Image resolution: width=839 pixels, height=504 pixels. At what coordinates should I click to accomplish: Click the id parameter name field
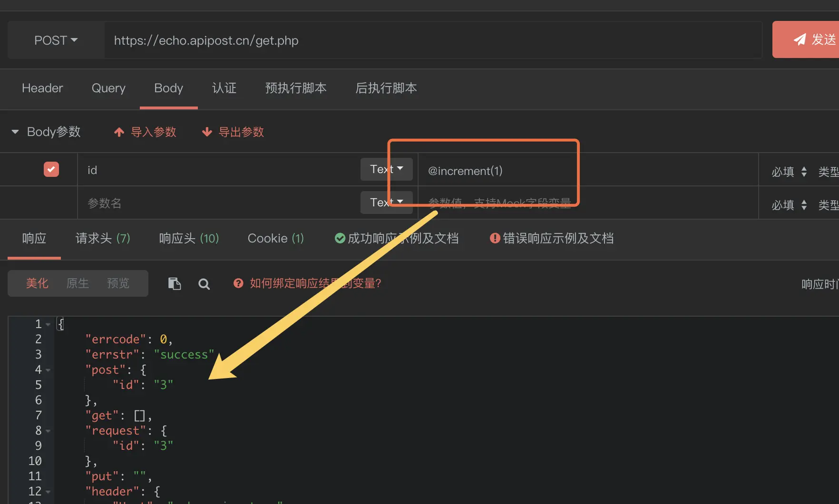(x=219, y=170)
